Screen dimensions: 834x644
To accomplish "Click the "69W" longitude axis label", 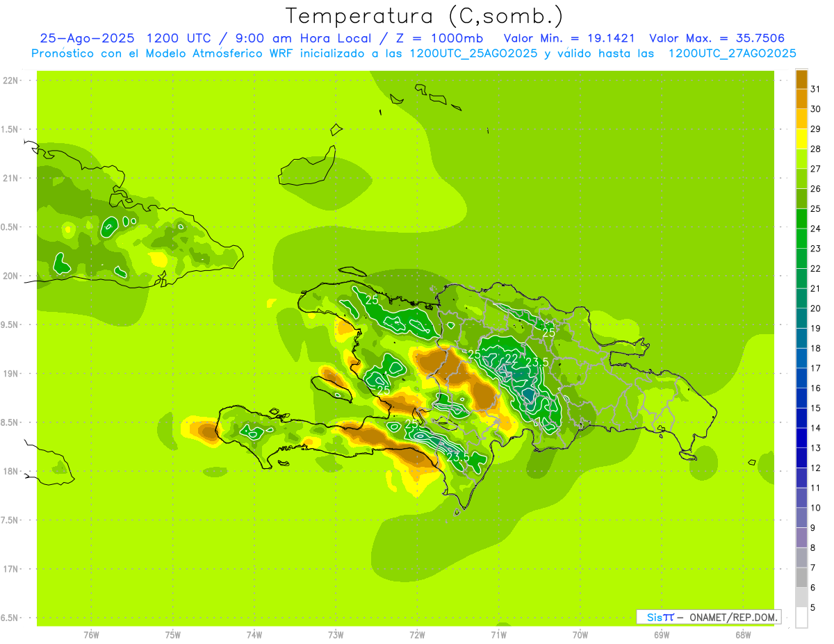I will point(662,634).
